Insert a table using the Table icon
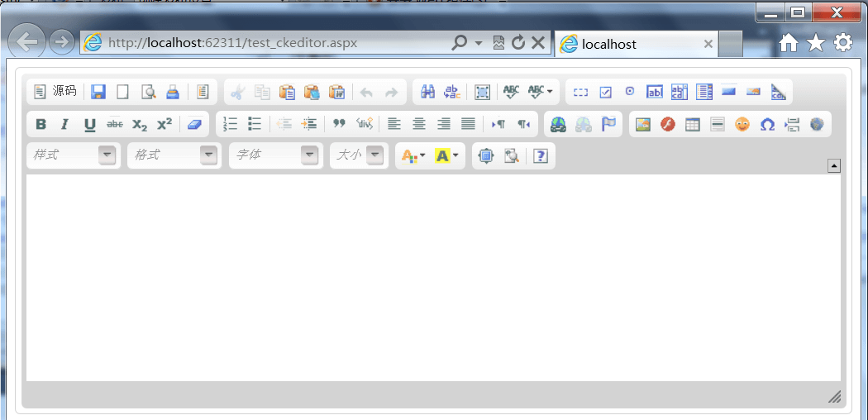Screen dimensions: 868x420 [x=693, y=124]
